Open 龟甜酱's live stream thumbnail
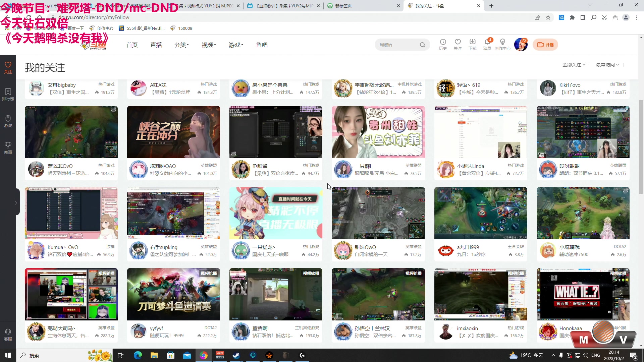Screen dimensions: 644x362 pyautogui.click(x=276, y=132)
